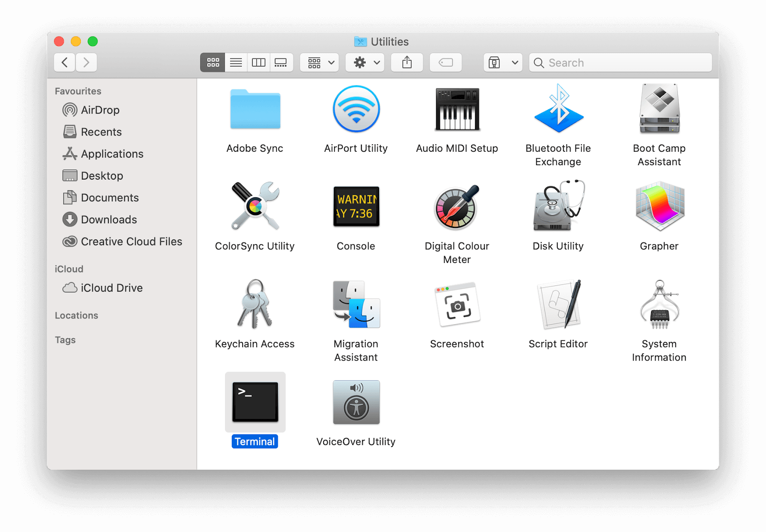Select System Information icon

pyautogui.click(x=659, y=304)
